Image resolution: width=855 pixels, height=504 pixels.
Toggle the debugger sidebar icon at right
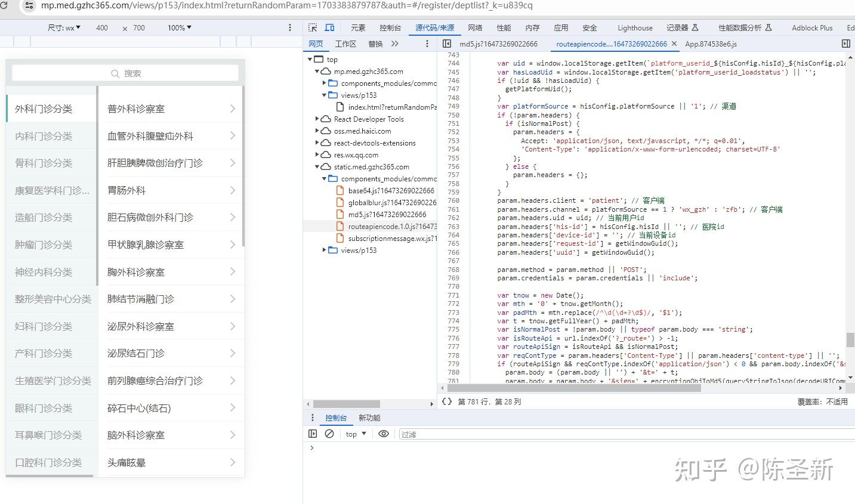[x=845, y=44]
